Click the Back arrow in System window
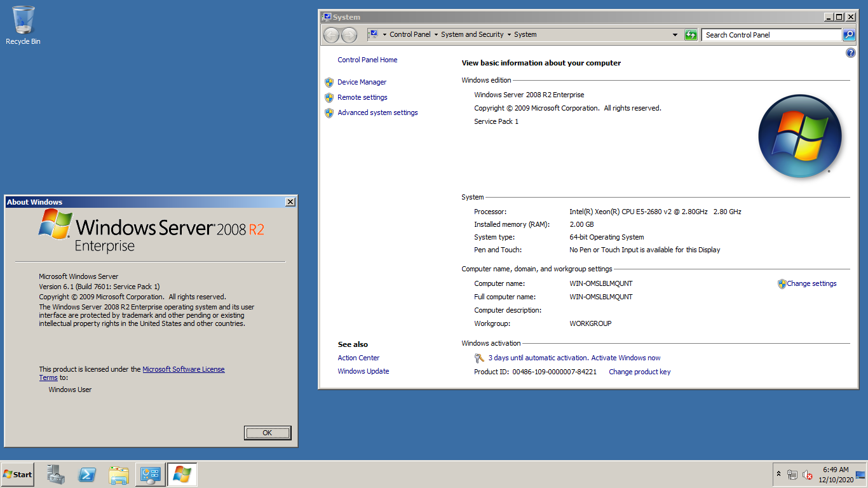 (331, 35)
